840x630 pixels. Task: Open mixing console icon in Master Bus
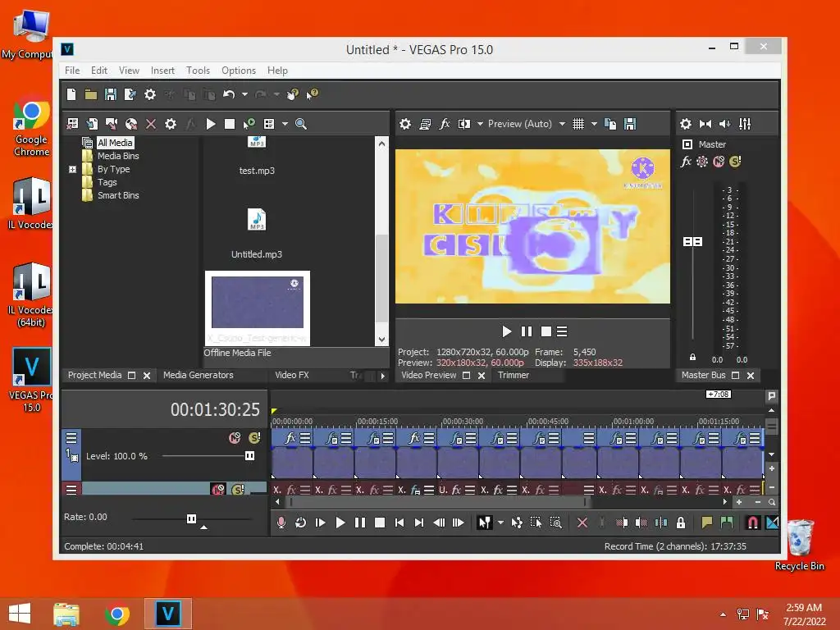point(745,125)
